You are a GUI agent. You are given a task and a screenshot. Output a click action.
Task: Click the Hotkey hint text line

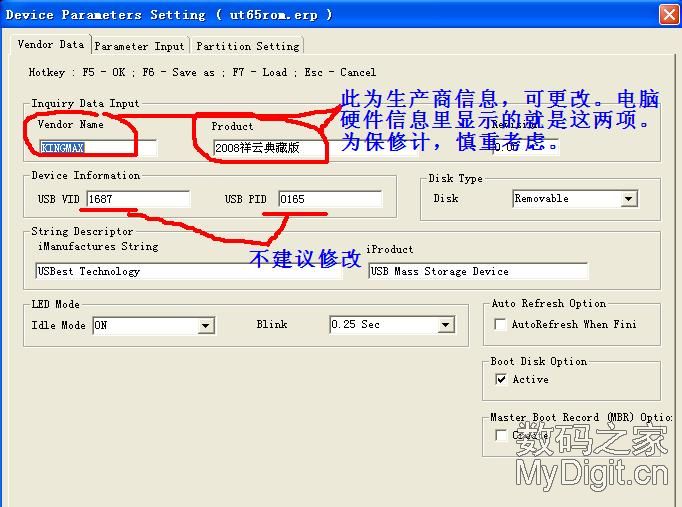(202, 72)
